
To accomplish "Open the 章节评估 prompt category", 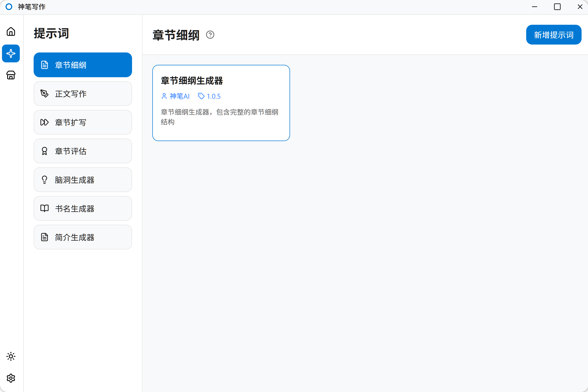I will point(82,151).
